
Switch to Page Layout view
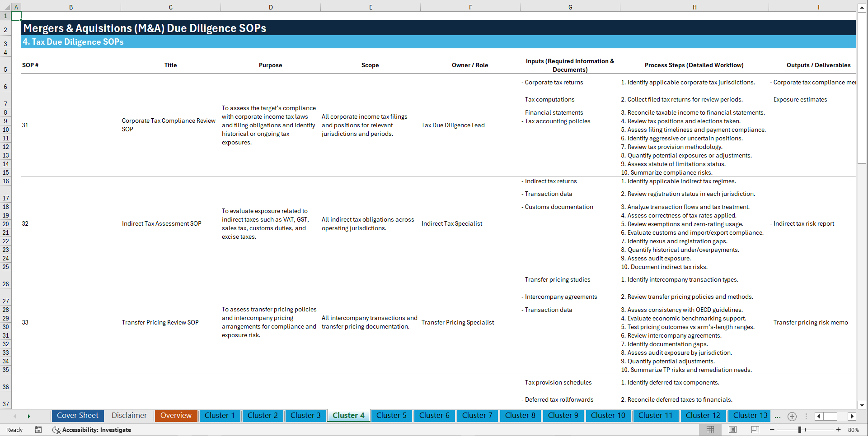click(x=732, y=430)
